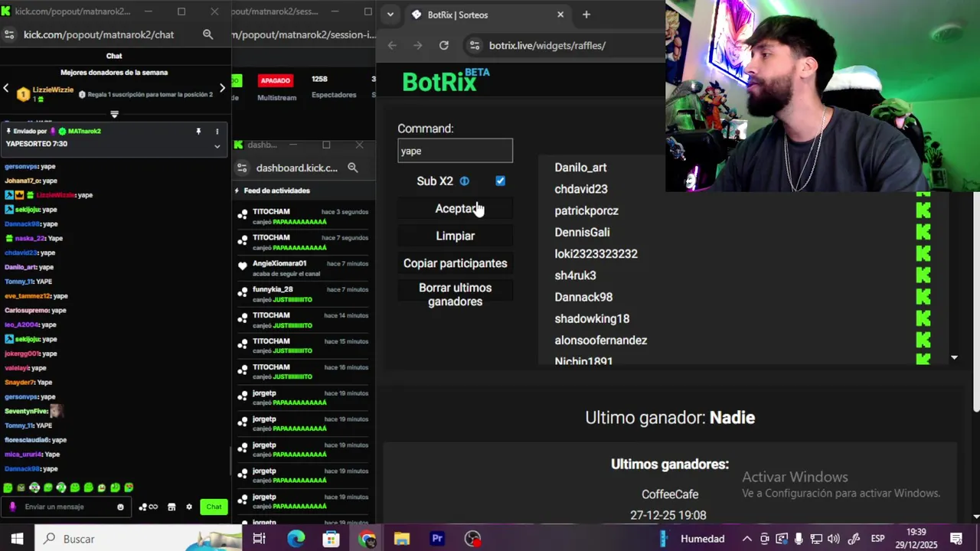Click the Aceptar button
Screen dimensions: 980x551
pyautogui.click(x=456, y=208)
